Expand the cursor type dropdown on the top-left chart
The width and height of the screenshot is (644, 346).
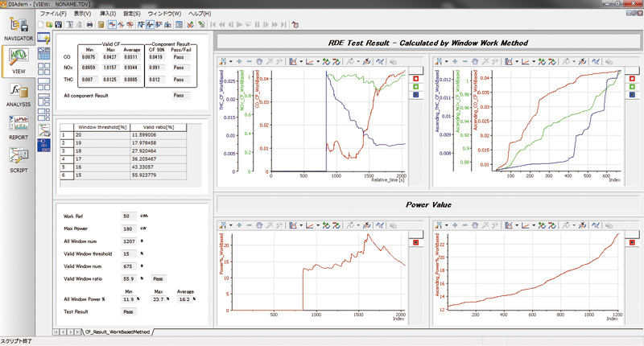(229, 61)
